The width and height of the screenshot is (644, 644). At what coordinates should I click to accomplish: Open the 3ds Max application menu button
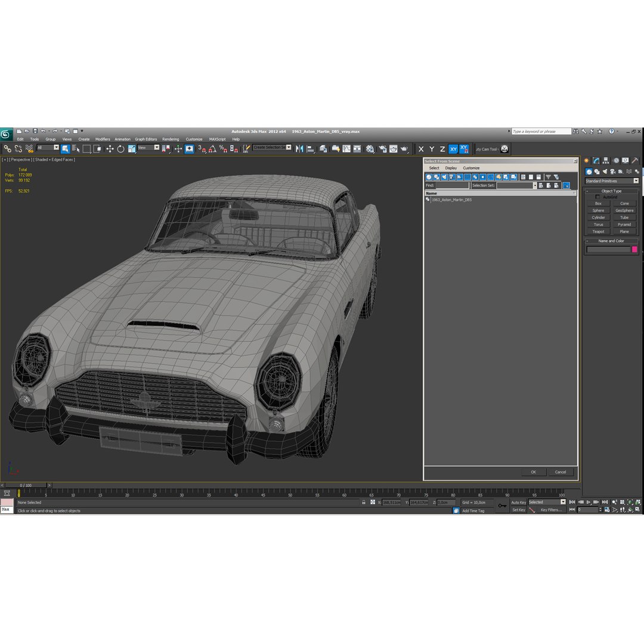pos(6,134)
